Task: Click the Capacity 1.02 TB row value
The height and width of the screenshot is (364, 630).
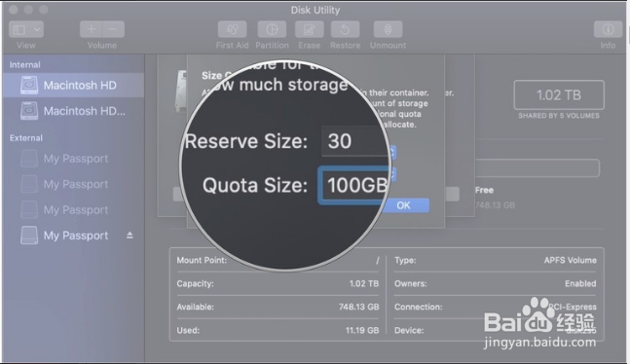Action: tap(364, 283)
